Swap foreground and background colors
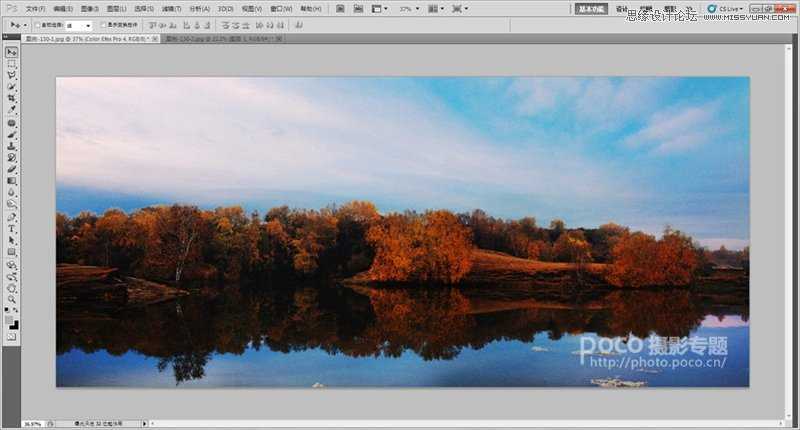The width and height of the screenshot is (800, 430). click(15, 310)
